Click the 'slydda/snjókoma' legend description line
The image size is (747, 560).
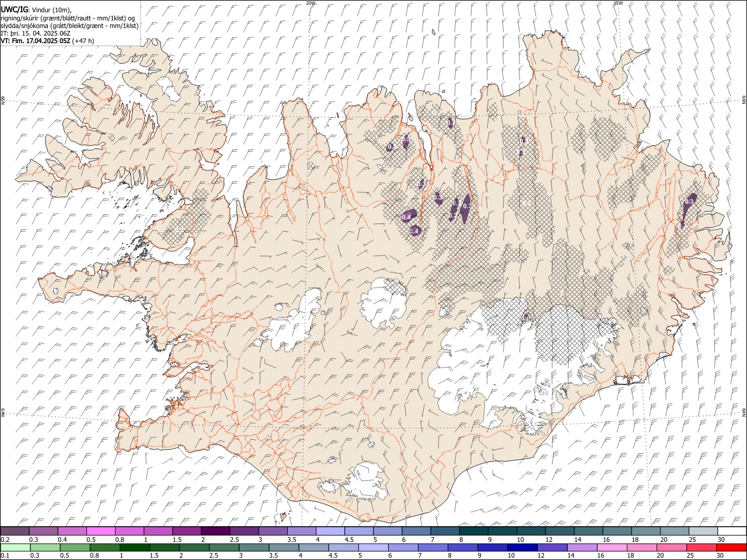pyautogui.click(x=69, y=26)
